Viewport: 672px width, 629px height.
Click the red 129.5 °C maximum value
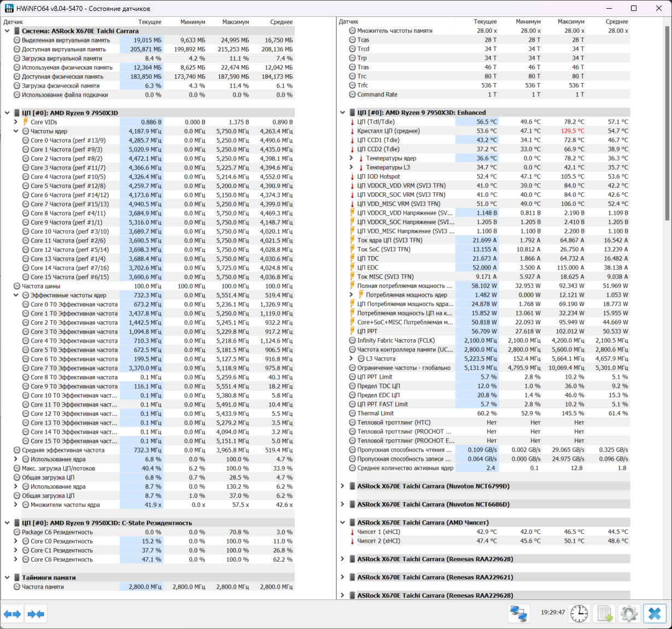coord(572,131)
